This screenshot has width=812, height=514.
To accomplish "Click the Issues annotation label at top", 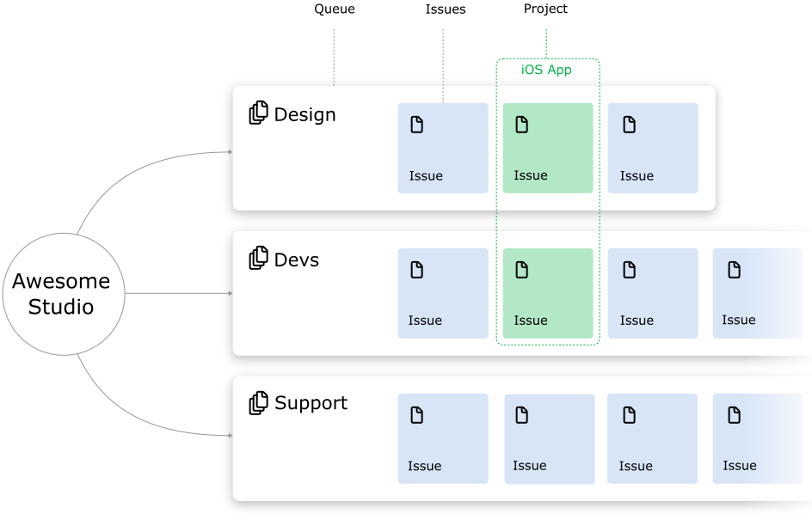I will (x=445, y=9).
